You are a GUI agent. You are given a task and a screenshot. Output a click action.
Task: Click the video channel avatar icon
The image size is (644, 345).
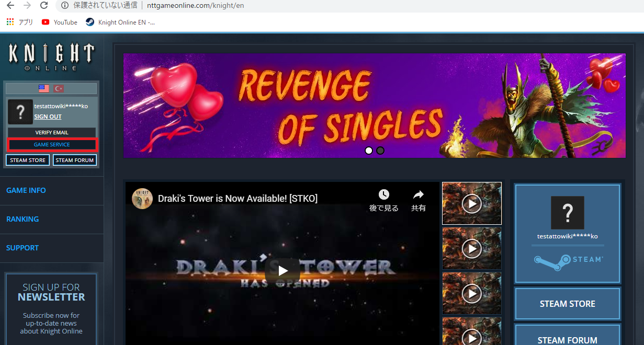pos(142,199)
